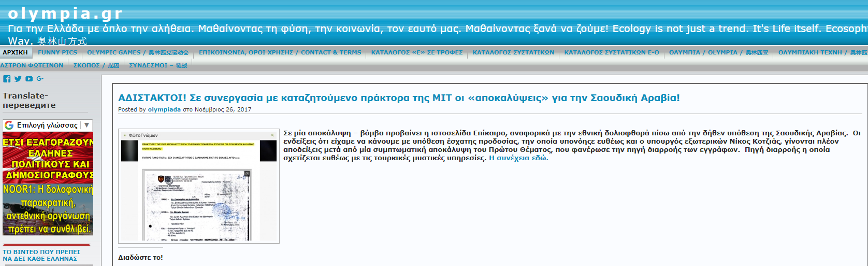Viewport: 868px width, 266px height.
Task: Open the article document screenshot thumbnail
Action: [x=199, y=186]
